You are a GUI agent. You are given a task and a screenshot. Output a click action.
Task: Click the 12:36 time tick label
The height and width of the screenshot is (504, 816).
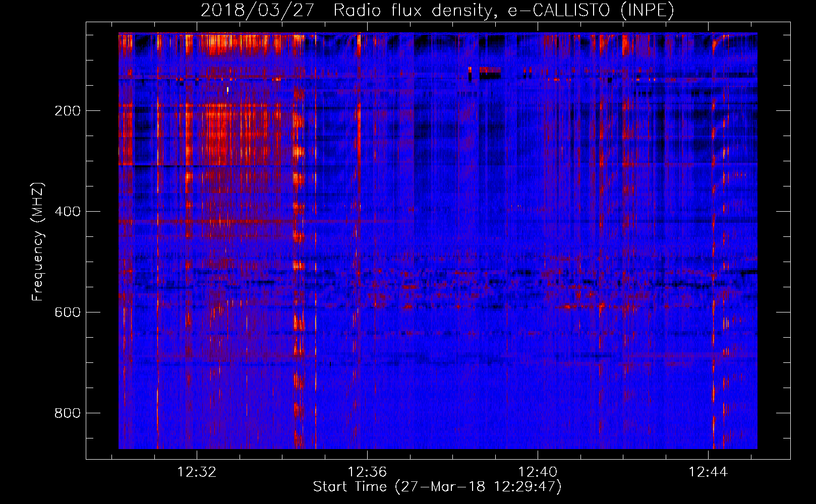click(367, 472)
